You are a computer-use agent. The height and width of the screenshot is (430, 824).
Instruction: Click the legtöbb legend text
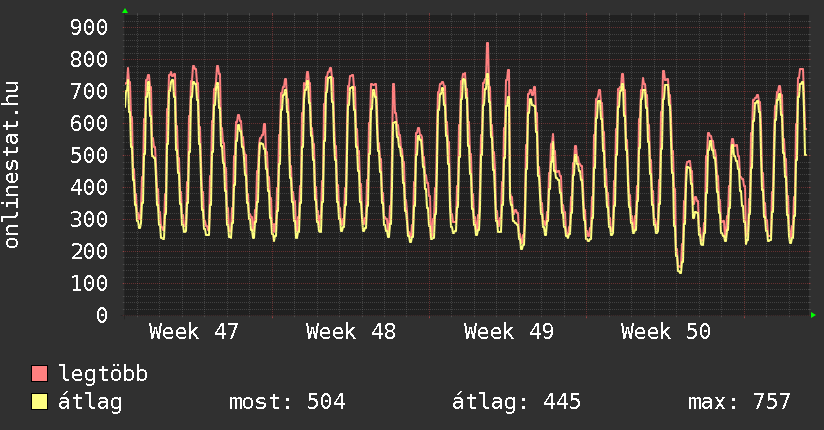(104, 374)
